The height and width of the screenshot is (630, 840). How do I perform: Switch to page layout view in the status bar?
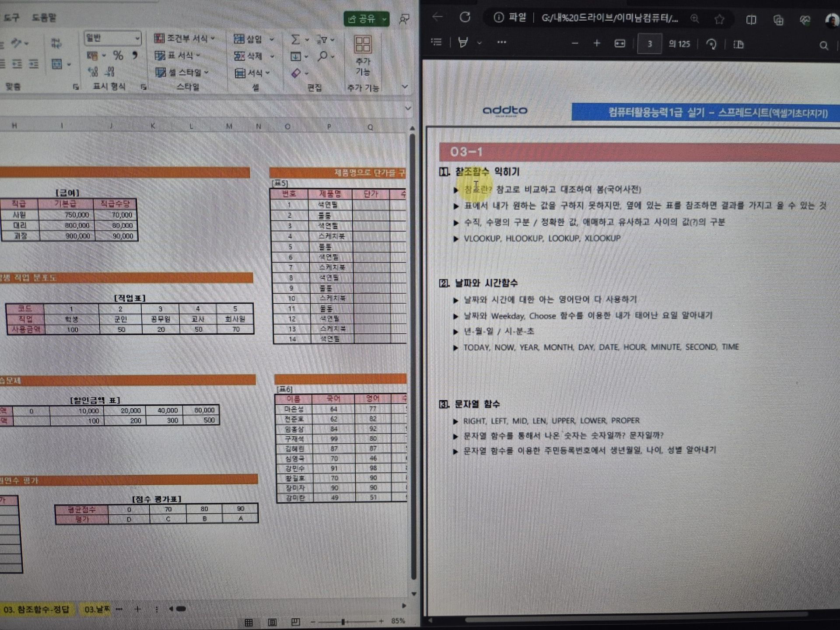tap(272, 622)
